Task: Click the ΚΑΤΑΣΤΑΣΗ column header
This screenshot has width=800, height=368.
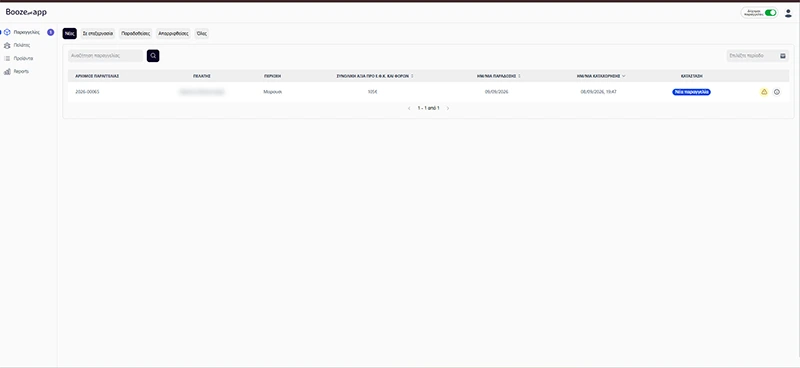Action: tap(691, 76)
